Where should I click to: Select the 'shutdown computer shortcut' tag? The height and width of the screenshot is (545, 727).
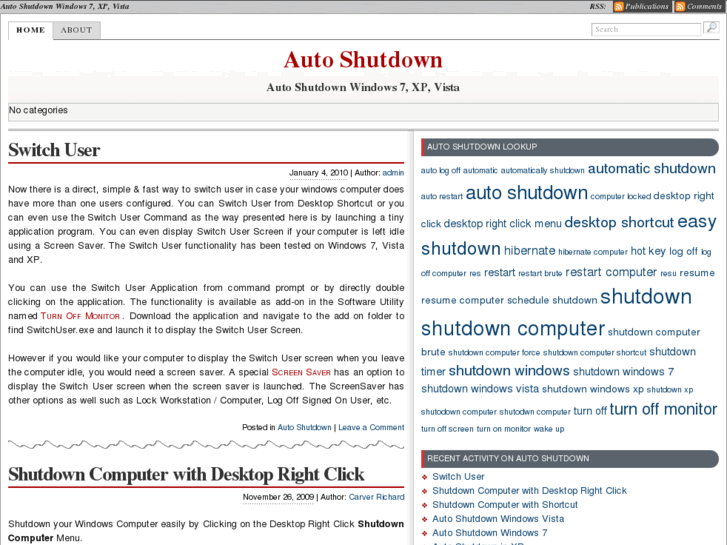594,353
